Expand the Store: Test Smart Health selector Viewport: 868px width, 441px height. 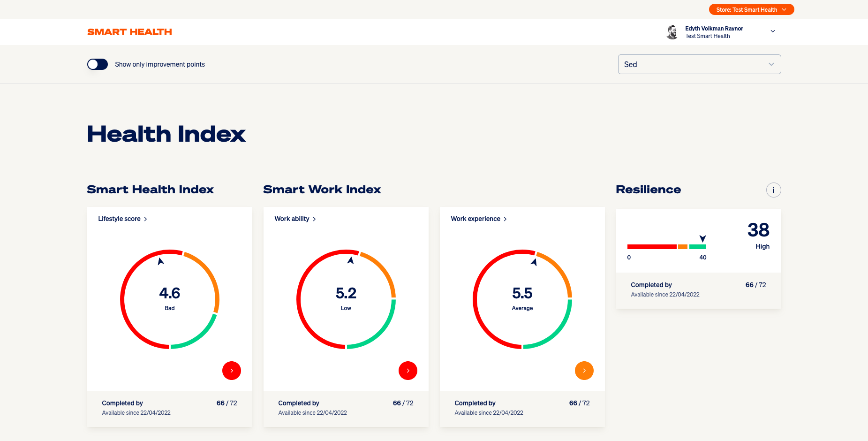coord(751,9)
